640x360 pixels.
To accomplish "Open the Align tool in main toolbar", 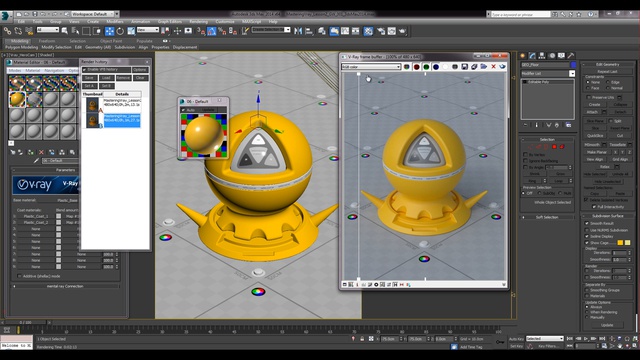I will (x=309, y=31).
